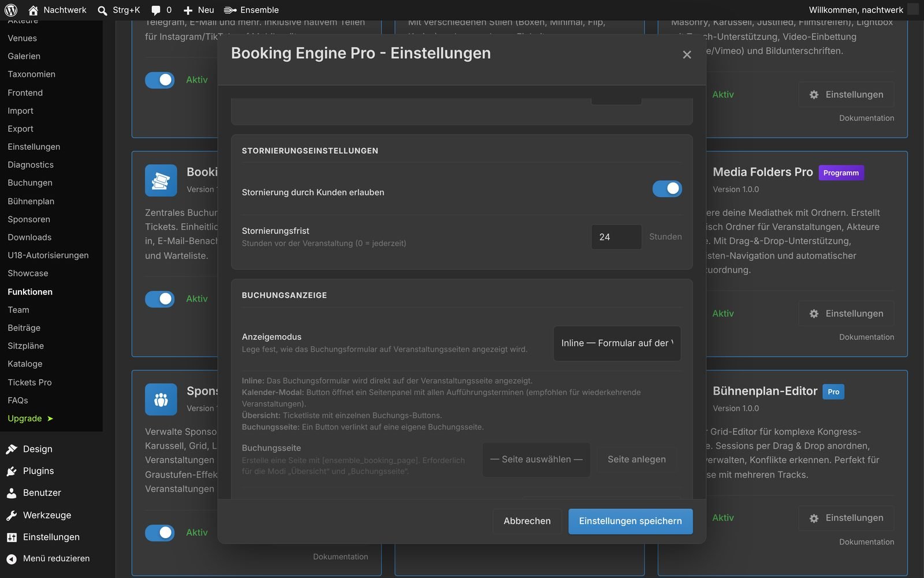Open Tickets Pro sidebar item

click(29, 383)
